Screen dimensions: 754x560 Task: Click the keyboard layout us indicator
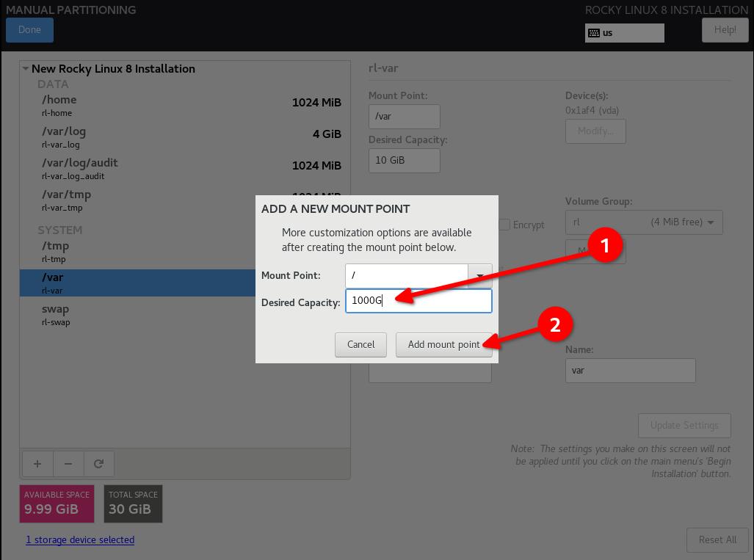point(624,32)
